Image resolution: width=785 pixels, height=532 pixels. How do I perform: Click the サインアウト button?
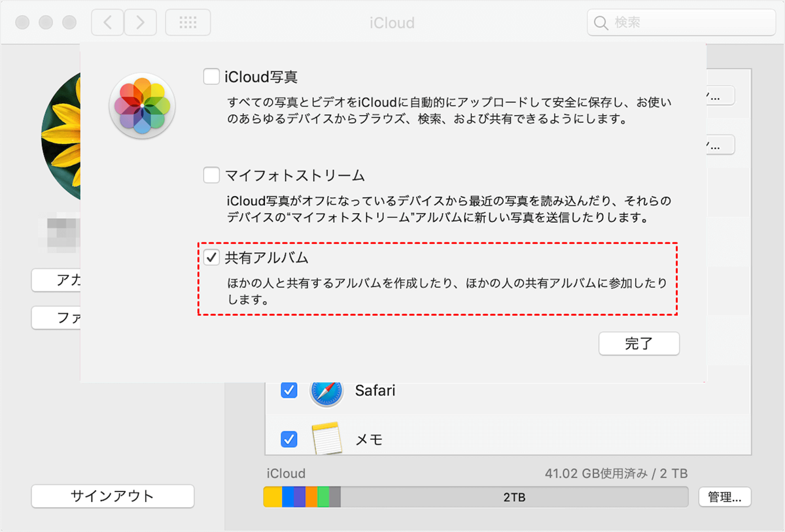(113, 496)
